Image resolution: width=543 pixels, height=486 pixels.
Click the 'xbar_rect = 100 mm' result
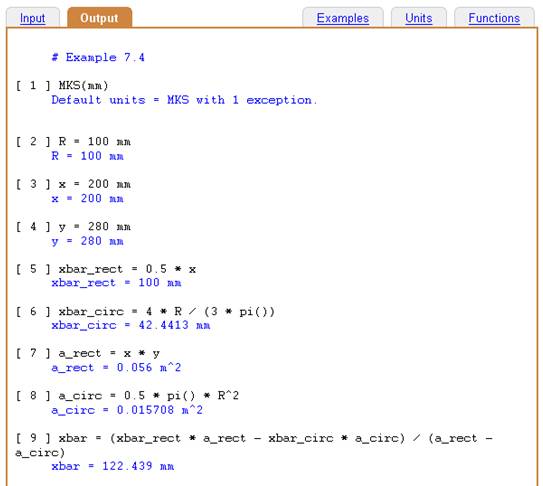(116, 283)
